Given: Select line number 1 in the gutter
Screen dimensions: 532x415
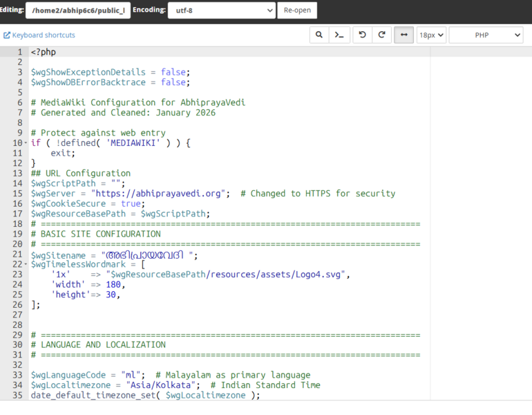Looking at the screenshot, I should 19,52.
